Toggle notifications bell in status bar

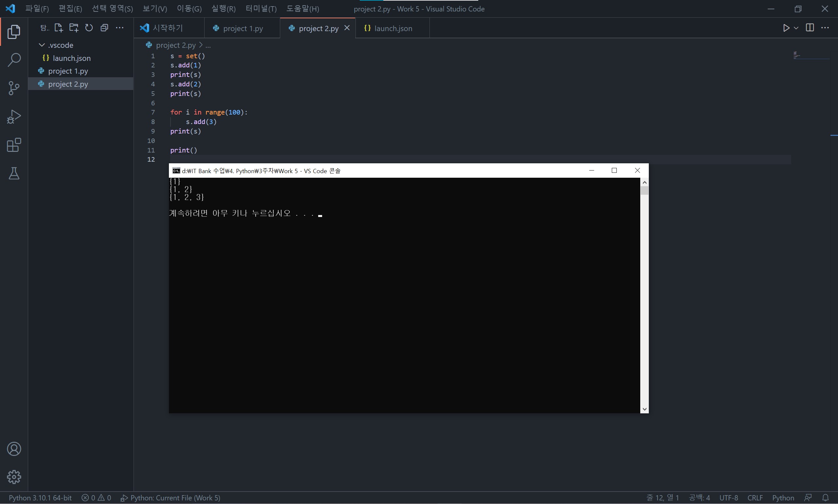[x=825, y=497]
